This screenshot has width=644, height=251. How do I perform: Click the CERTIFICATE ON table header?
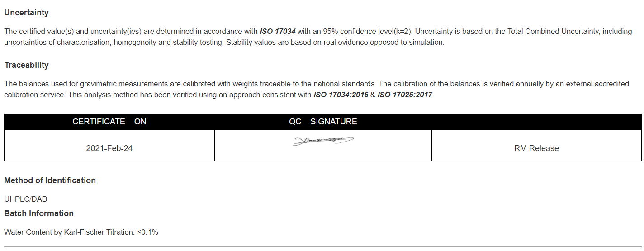pyautogui.click(x=109, y=122)
